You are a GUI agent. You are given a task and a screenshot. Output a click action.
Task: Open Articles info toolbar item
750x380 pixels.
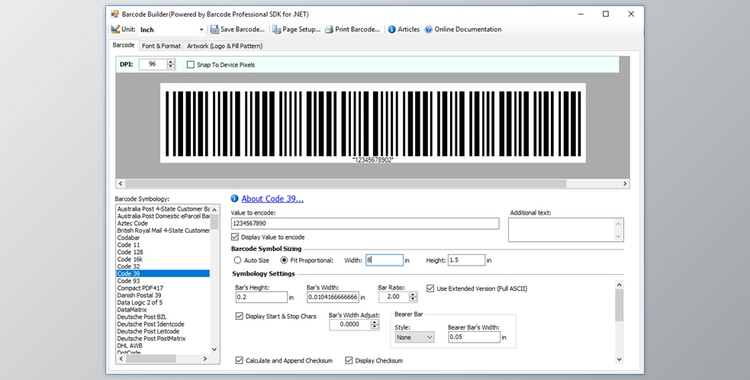click(403, 29)
